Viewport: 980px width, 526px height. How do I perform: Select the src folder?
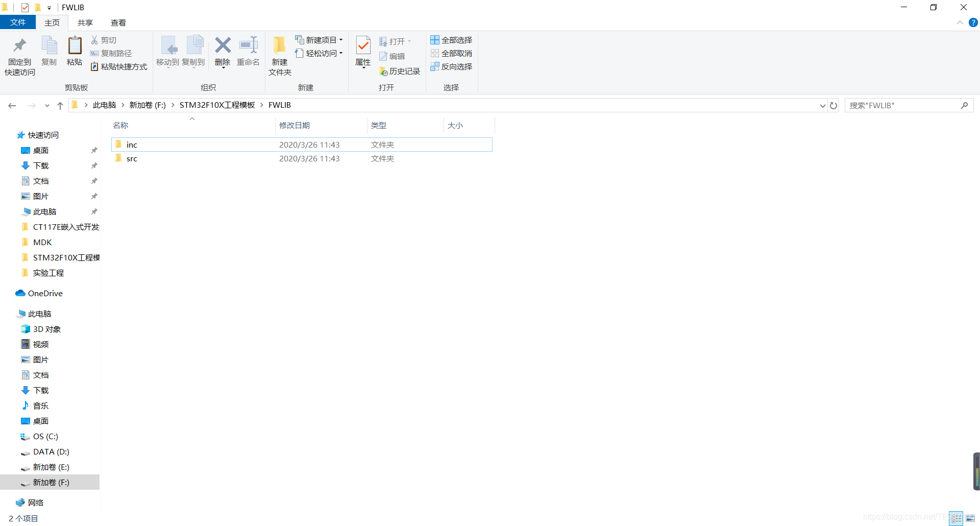coord(302,158)
